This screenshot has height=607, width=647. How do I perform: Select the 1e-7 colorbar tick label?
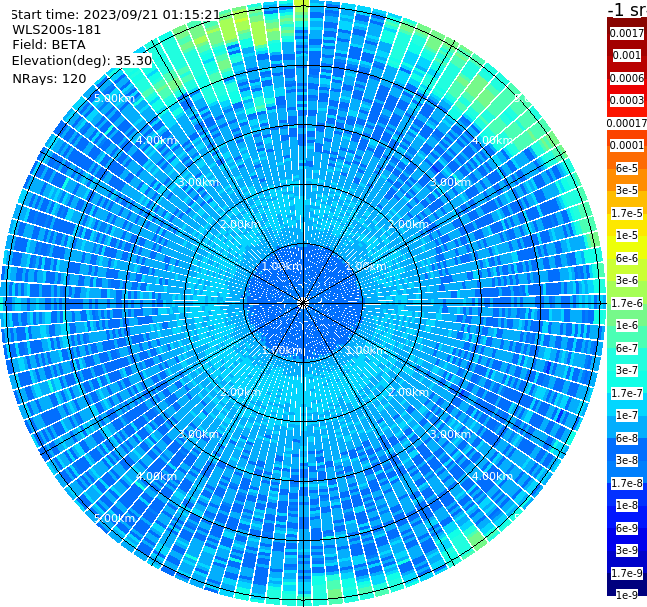pos(627,415)
